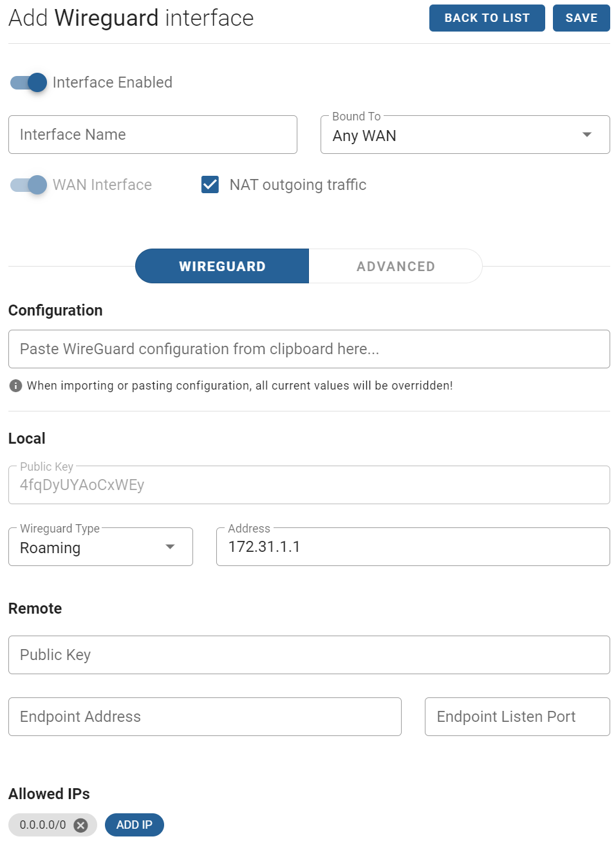Click the Bound To dropdown arrow

[x=586, y=135]
